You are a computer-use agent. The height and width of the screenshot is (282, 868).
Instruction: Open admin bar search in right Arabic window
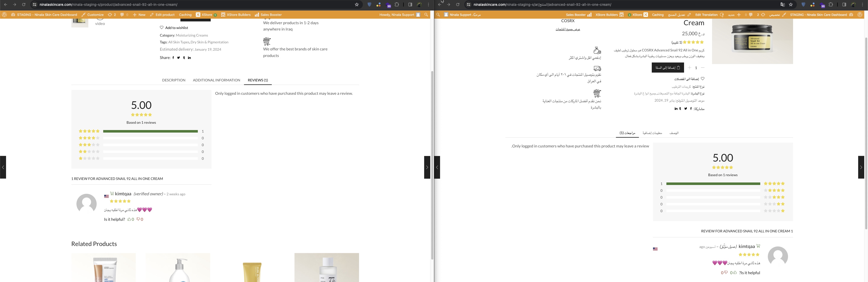coord(438,15)
